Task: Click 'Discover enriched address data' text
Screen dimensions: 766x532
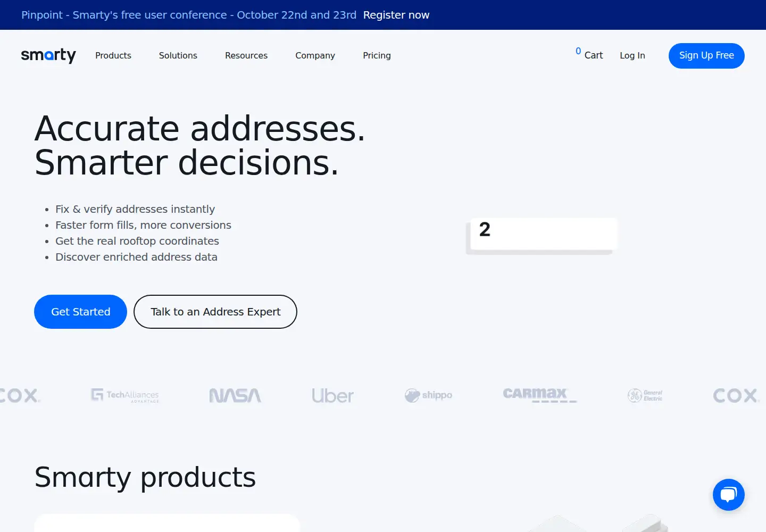Action: click(136, 257)
